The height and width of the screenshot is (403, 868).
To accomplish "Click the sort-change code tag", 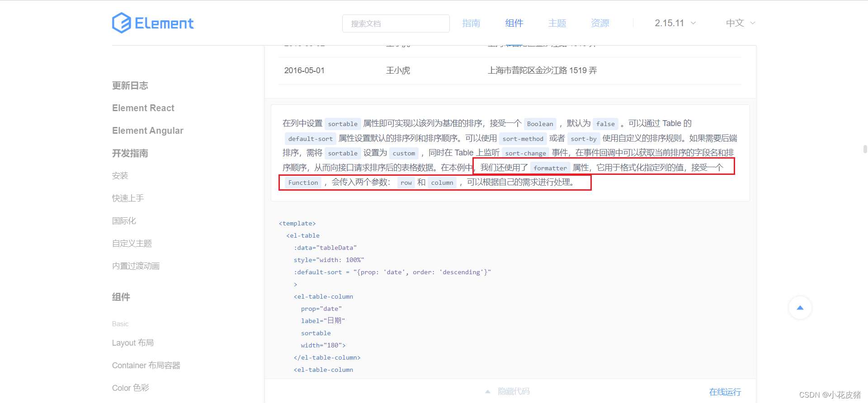I will (526, 153).
